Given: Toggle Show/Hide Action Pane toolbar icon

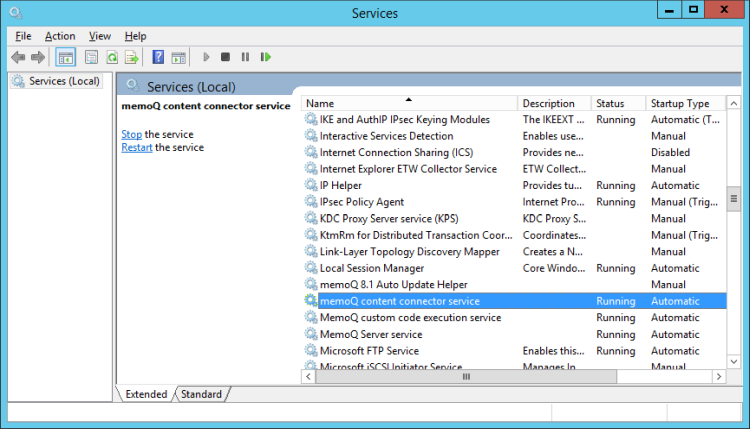Looking at the screenshot, I should pos(178,57).
